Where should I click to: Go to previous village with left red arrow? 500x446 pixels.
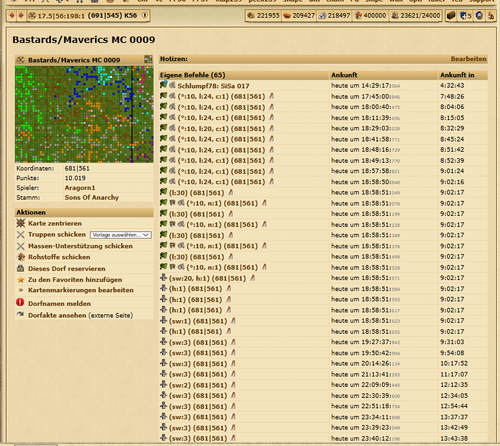[12, 15]
